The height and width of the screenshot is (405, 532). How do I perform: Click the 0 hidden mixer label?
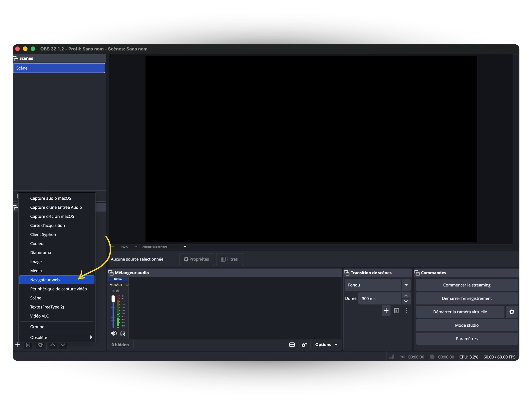point(120,345)
